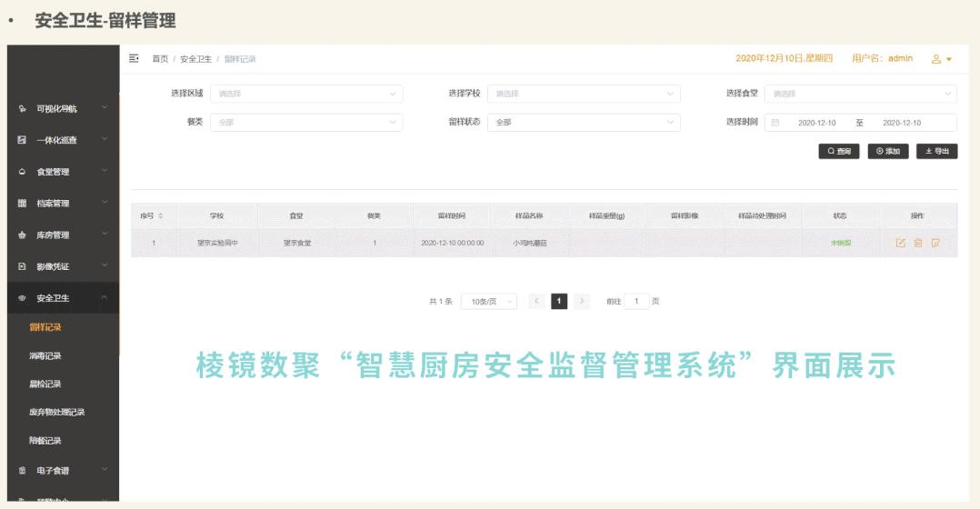Image resolution: width=980 pixels, height=509 pixels.
Task: Expand the 库房管理 menu chevron
Action: (x=105, y=235)
